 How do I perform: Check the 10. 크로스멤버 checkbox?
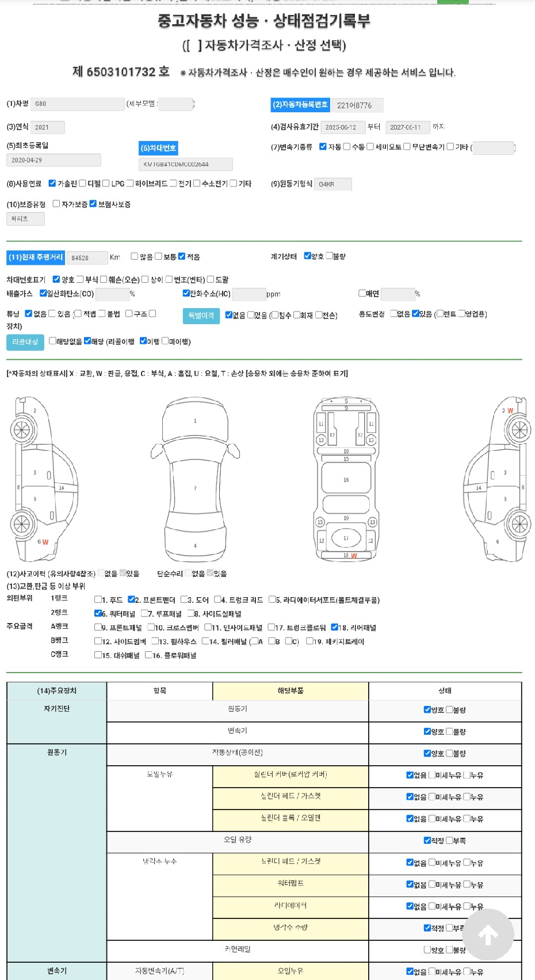151,628
